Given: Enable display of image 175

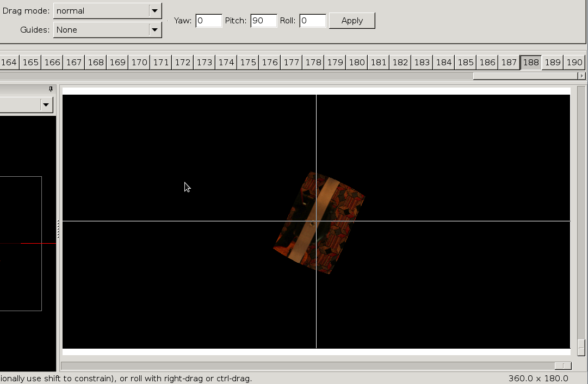Looking at the screenshot, I should click(x=247, y=62).
